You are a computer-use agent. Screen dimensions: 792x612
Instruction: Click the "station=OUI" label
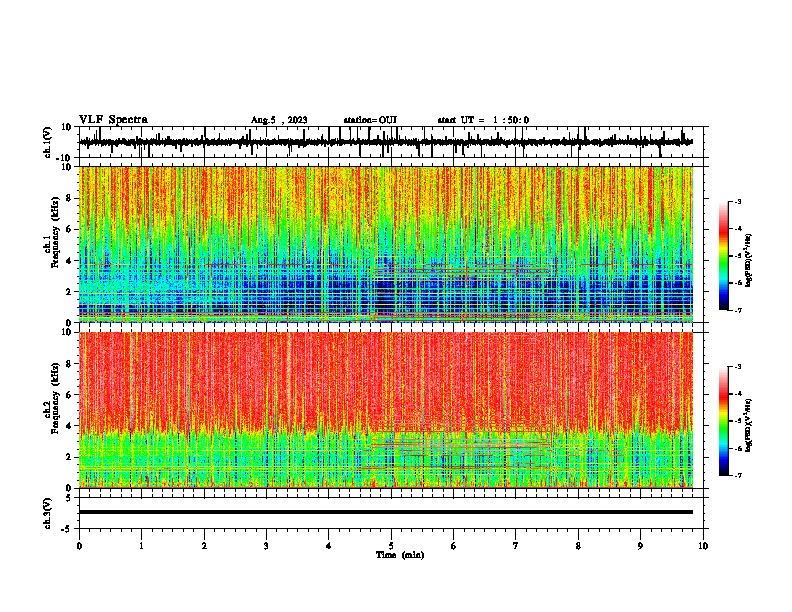370,120
